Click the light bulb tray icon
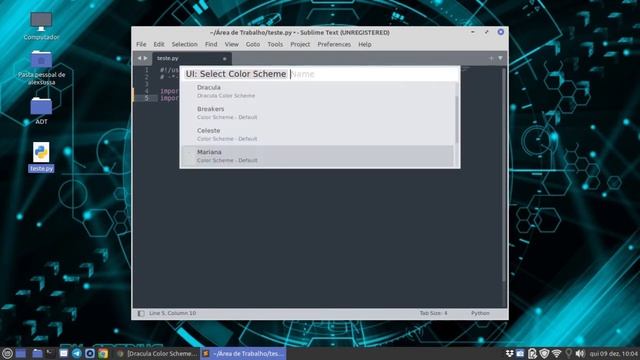Viewport: 640px width, 360px height. pyautogui.click(x=569, y=353)
